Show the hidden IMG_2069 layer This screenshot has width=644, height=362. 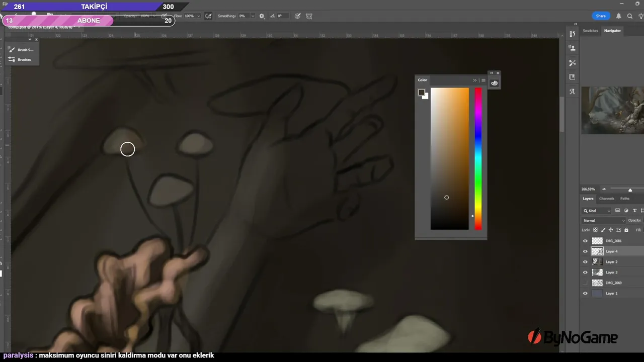pyautogui.click(x=585, y=283)
